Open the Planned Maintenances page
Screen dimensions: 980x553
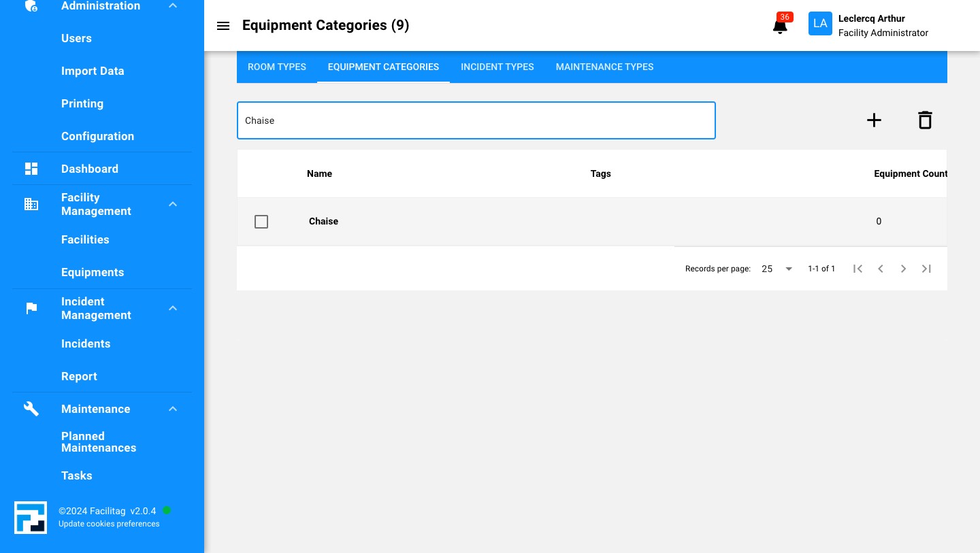point(99,442)
